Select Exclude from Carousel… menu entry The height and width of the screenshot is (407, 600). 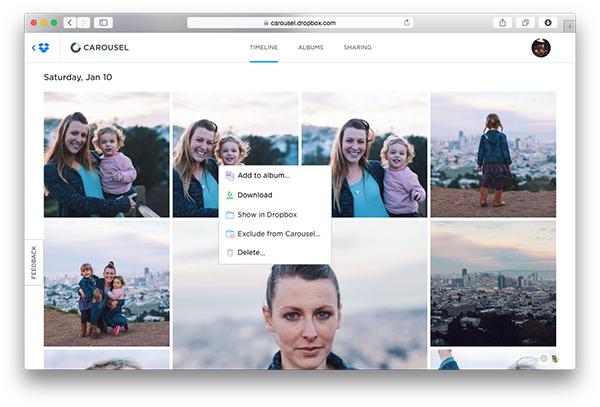click(275, 234)
